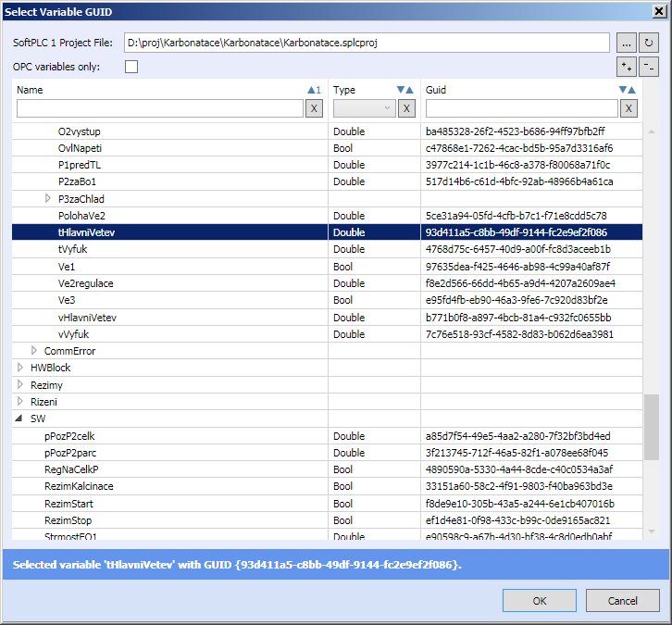Click sort arrows in Guid column header
This screenshot has height=625, width=672.
[x=627, y=90]
